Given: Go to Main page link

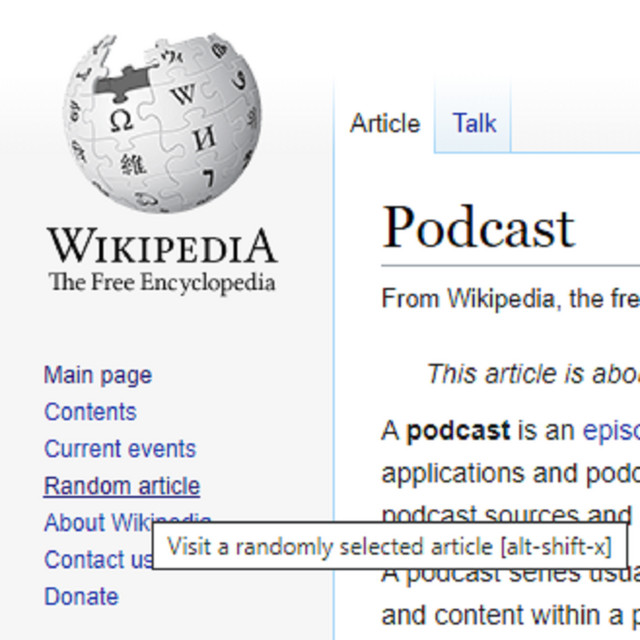Looking at the screenshot, I should point(98,375).
